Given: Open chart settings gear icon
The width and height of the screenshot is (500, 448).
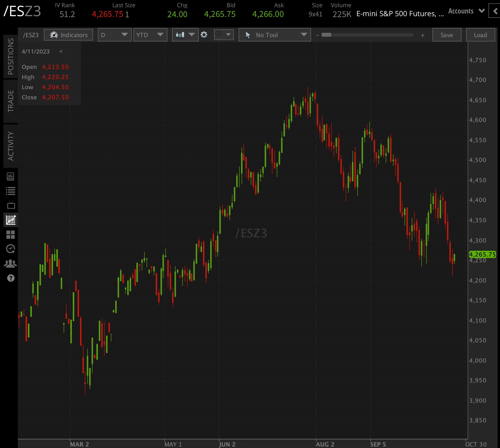Looking at the screenshot, I should [204, 35].
